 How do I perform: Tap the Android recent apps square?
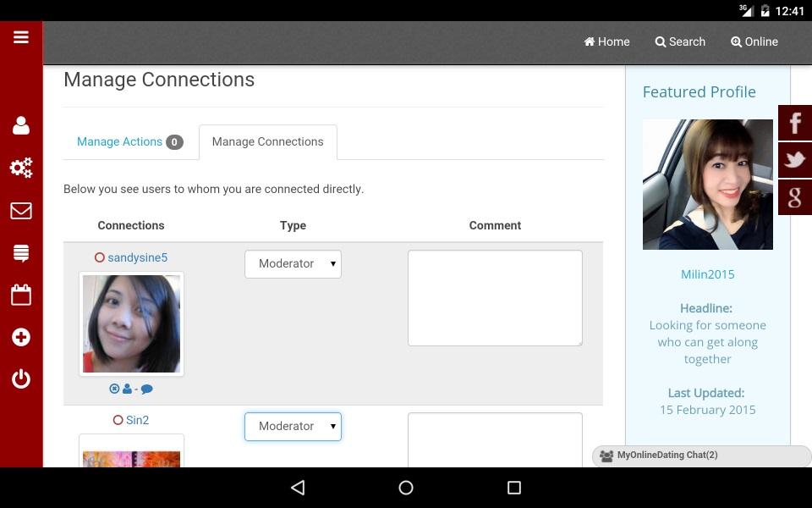coord(514,488)
